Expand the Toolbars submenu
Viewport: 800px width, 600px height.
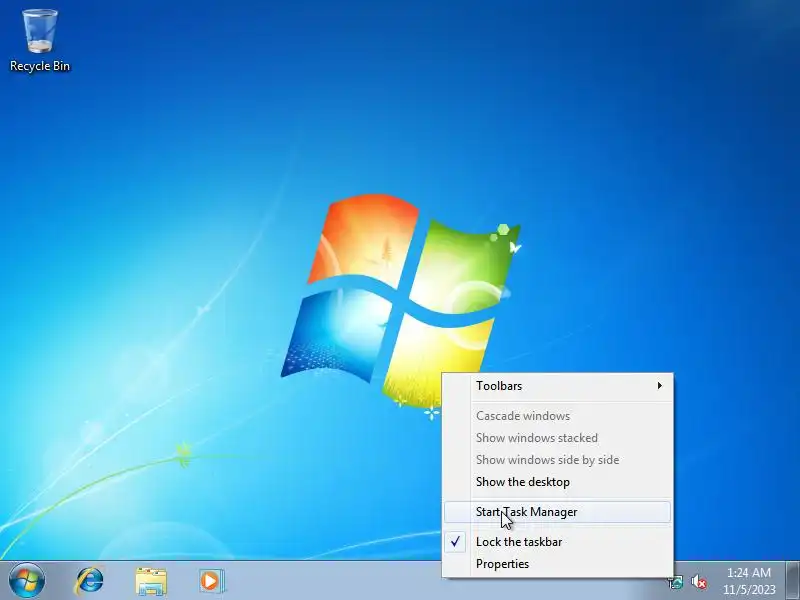(x=558, y=386)
